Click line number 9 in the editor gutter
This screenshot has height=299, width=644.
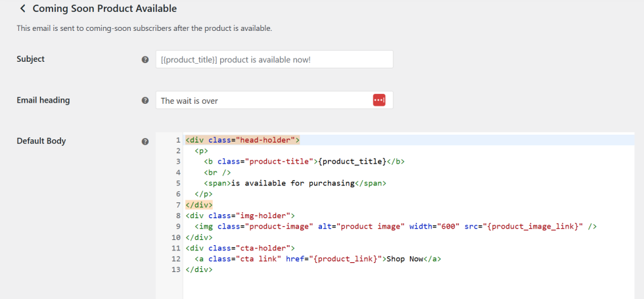(x=177, y=227)
